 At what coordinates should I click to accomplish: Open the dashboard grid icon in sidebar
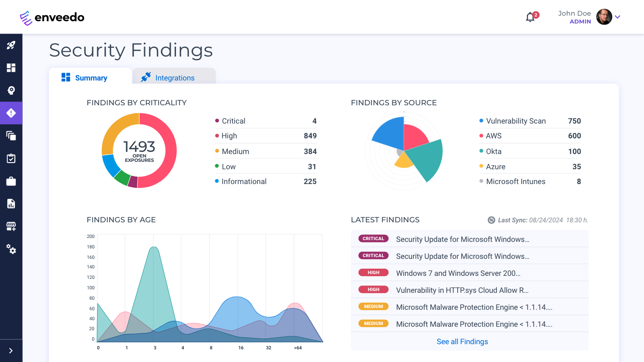tap(11, 68)
